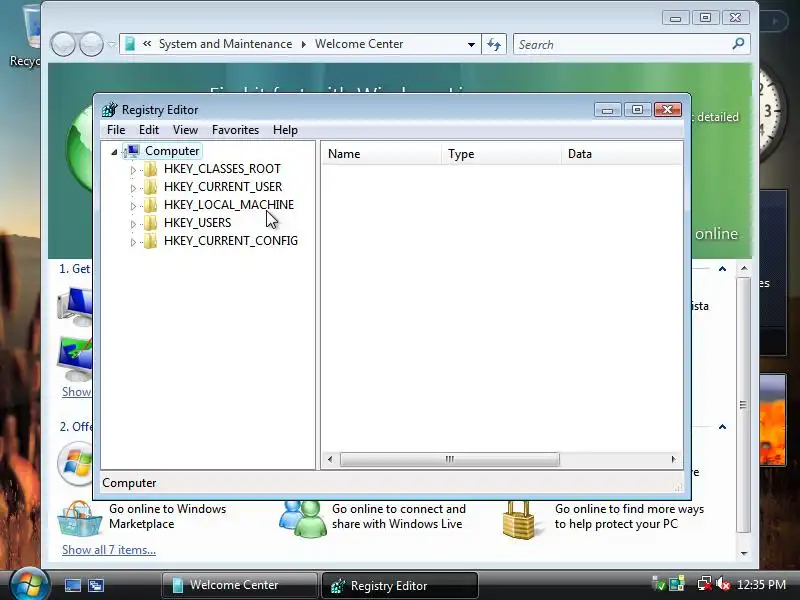Click the Windows Live people icon
Image resolution: width=800 pixels, height=600 pixels.
303,519
